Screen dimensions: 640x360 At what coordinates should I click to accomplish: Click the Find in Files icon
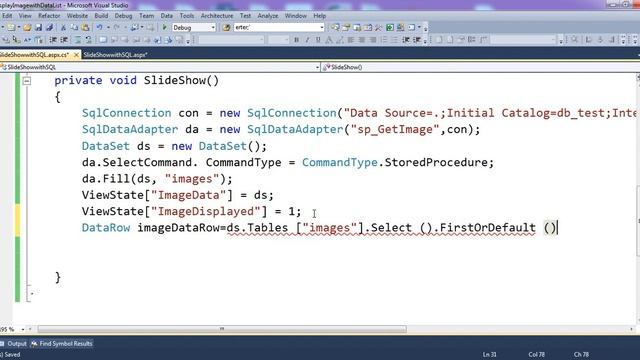click(x=226, y=27)
